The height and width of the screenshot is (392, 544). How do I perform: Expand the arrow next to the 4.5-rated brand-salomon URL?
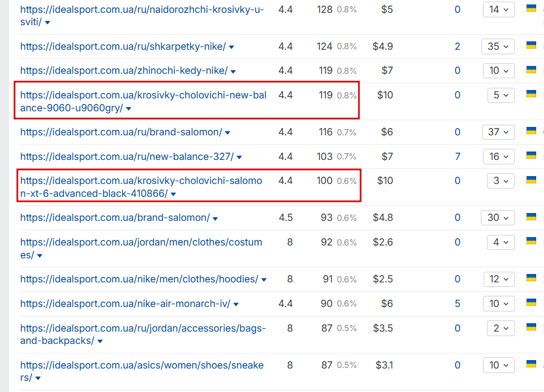(215, 219)
